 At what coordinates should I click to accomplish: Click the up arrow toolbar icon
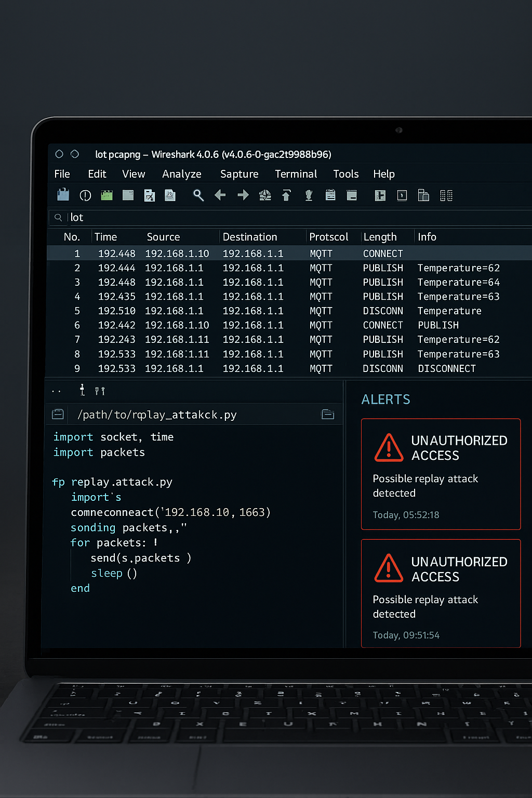coord(286,195)
